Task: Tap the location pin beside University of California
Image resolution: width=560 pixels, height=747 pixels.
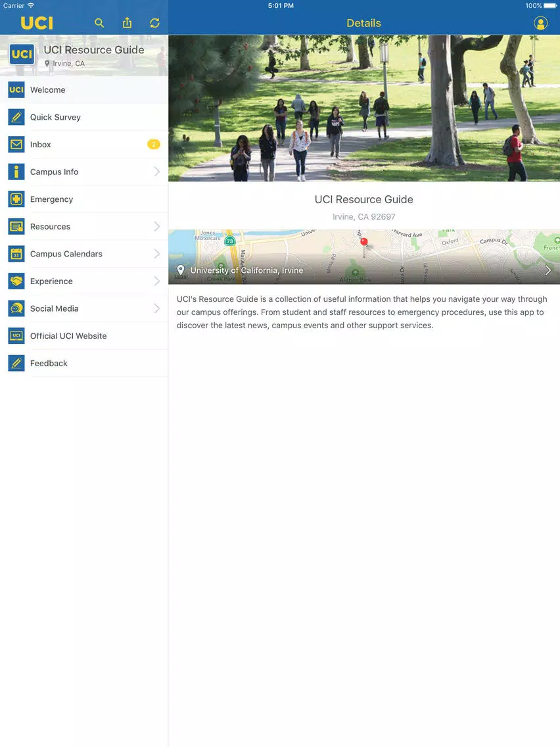Action: point(181,270)
